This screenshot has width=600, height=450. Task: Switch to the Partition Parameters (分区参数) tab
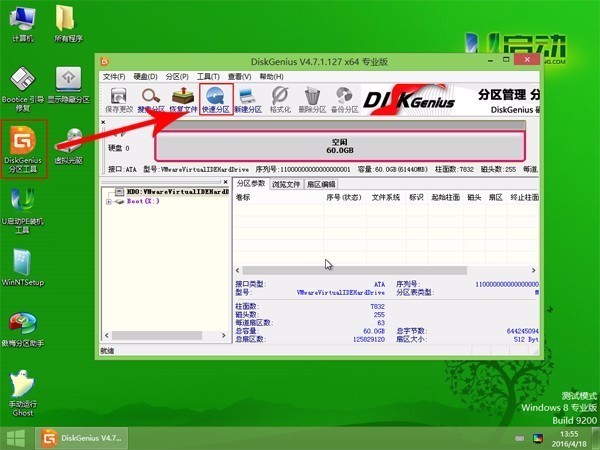(251, 184)
